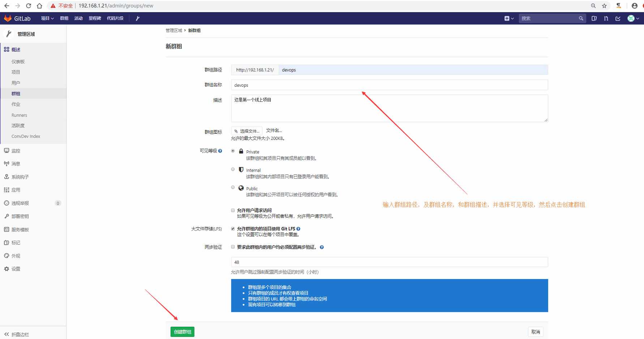Select Private visibility radio button
The image size is (644, 339).
tap(233, 151)
